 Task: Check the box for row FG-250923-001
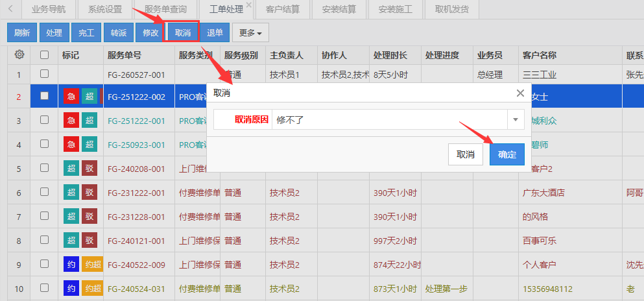point(44,143)
